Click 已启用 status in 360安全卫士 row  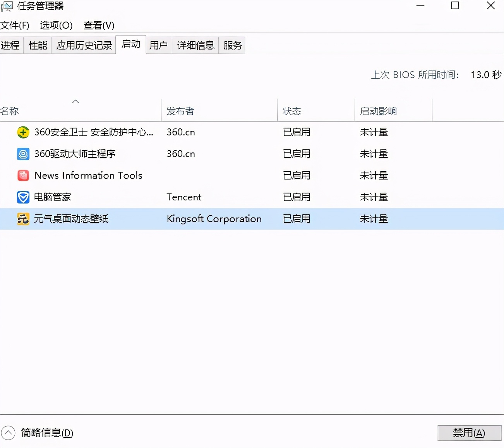(x=297, y=132)
